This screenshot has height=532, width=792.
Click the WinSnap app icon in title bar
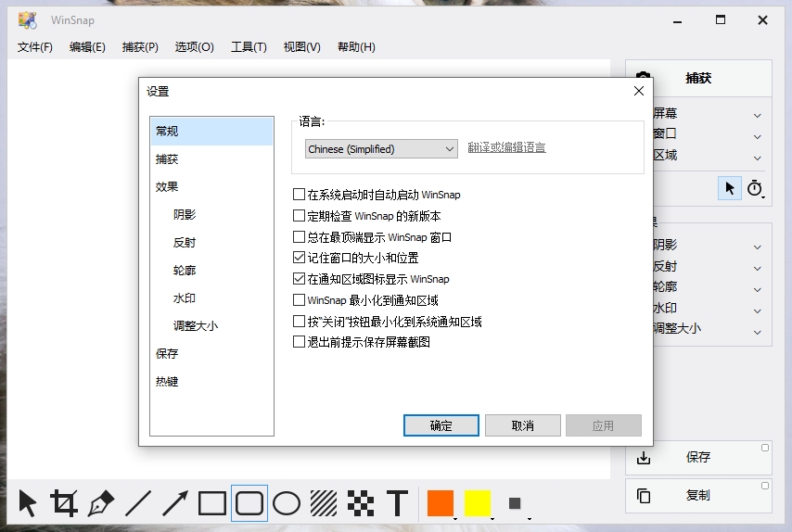click(27, 20)
